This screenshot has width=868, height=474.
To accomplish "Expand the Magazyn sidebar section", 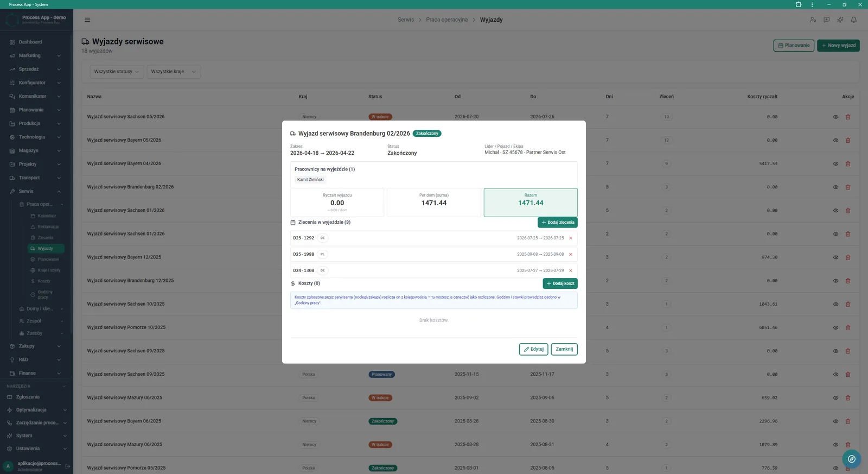I will [36, 150].
